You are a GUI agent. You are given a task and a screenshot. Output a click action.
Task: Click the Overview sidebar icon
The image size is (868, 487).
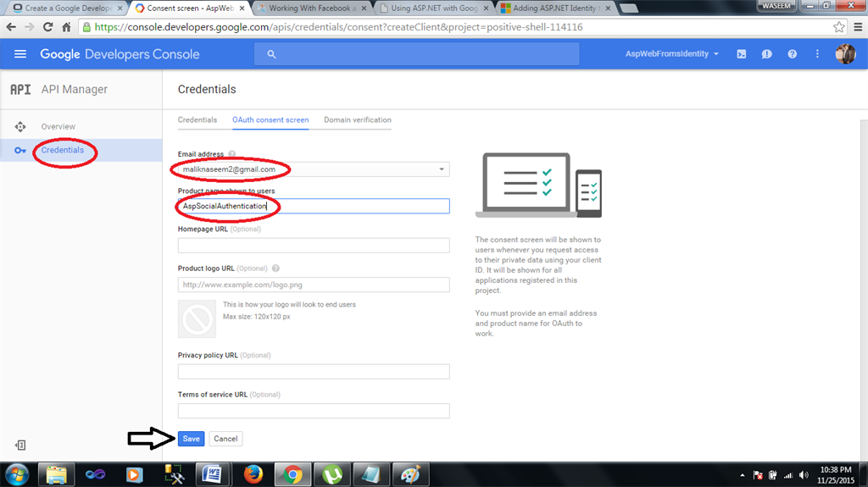(x=20, y=127)
